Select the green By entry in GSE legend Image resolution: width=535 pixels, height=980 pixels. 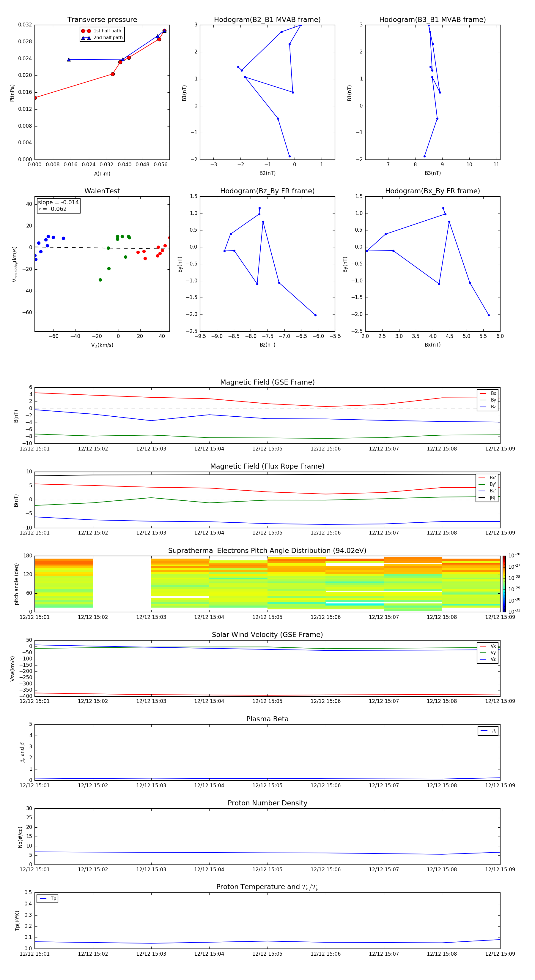point(488,400)
